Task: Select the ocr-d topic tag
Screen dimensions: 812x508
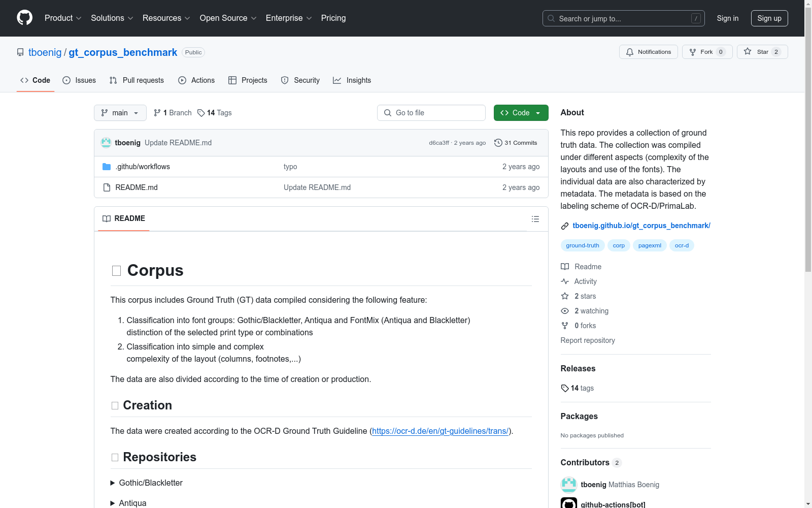Action: tap(682, 245)
